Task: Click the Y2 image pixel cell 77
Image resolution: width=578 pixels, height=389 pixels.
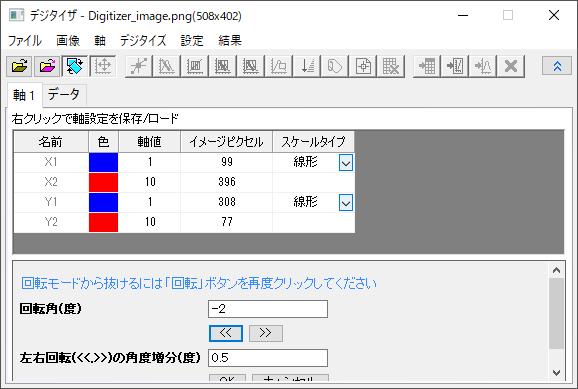Action: 226,222
